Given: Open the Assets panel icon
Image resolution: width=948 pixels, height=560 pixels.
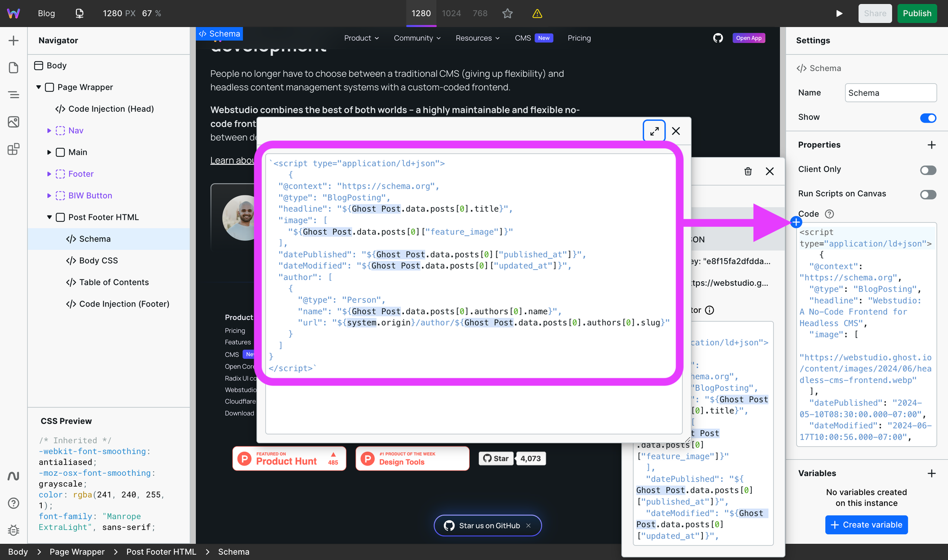Looking at the screenshot, I should [x=14, y=122].
